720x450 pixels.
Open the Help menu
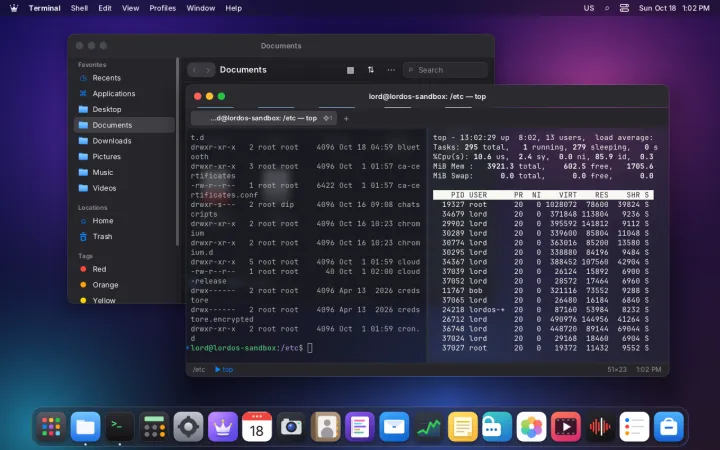tap(233, 8)
